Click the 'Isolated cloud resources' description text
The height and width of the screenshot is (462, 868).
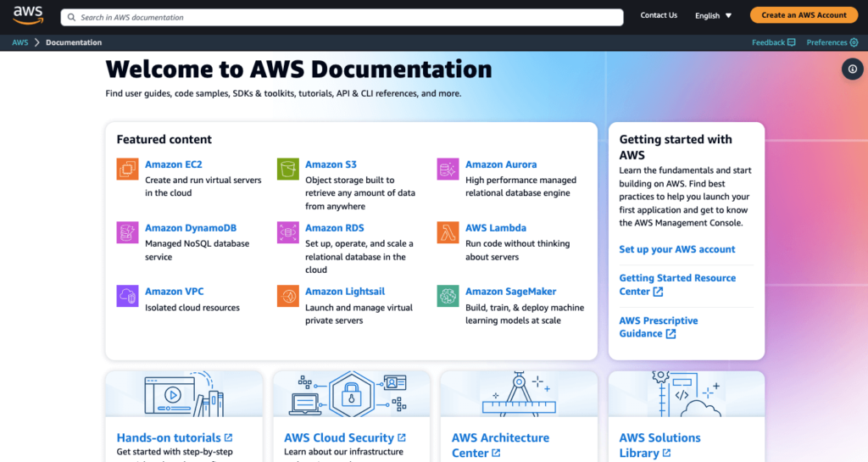[x=192, y=308]
